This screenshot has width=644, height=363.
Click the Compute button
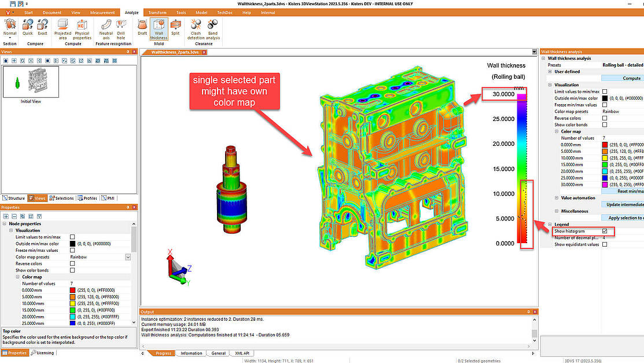click(x=623, y=78)
